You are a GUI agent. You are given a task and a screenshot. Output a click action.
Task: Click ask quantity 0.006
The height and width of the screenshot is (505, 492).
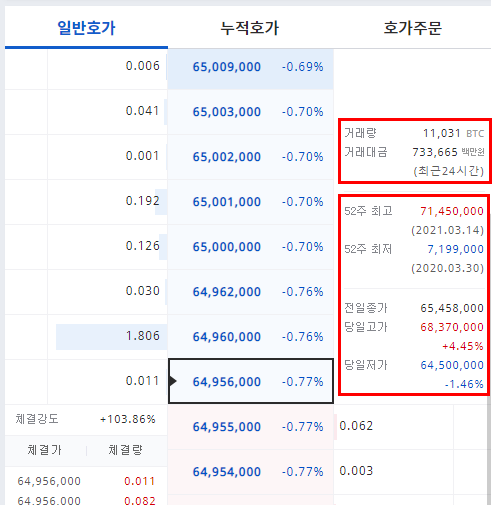[143, 66]
